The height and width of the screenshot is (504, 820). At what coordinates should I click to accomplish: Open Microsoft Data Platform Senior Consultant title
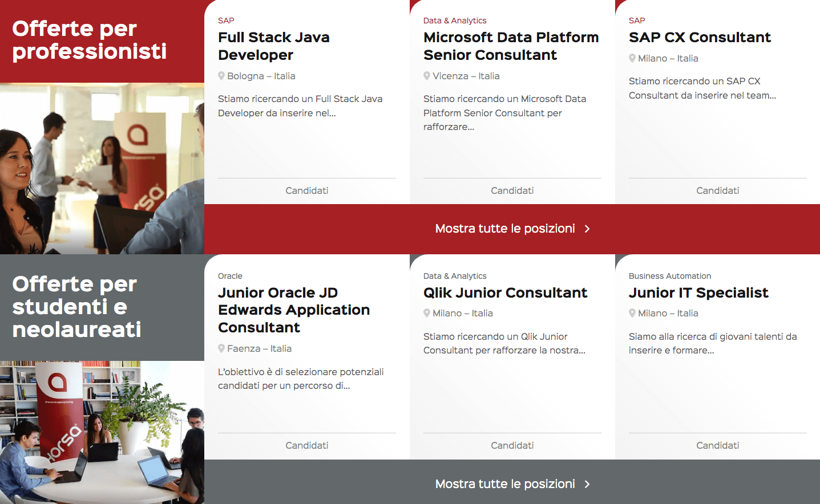(x=511, y=46)
